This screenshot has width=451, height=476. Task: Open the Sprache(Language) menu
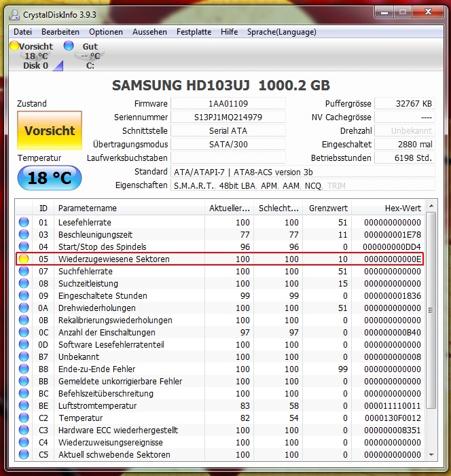coord(281,32)
